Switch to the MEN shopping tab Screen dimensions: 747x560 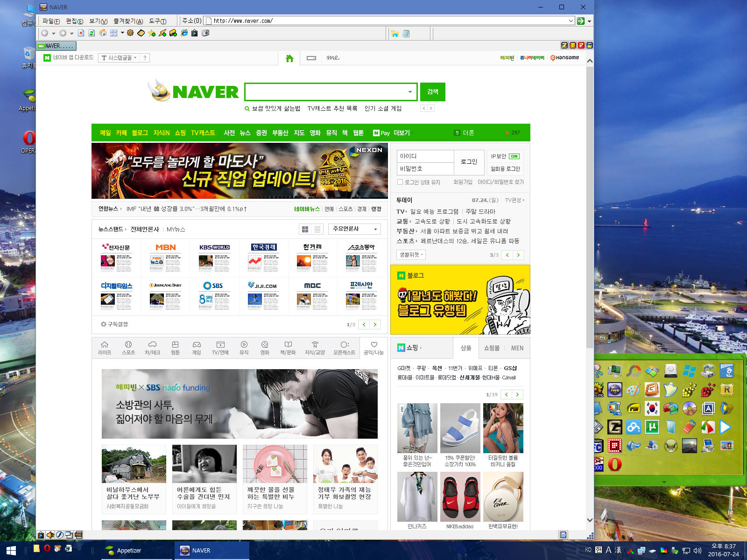(517, 348)
